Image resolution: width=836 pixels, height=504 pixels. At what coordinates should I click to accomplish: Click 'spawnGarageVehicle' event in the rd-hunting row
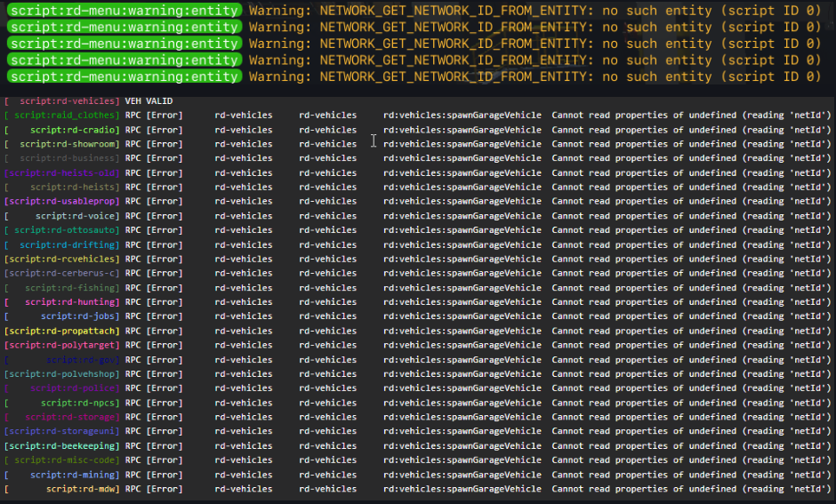point(462,302)
